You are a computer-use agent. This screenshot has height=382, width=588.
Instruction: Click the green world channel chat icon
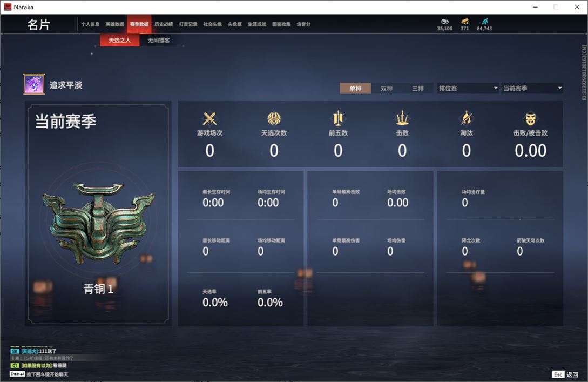pos(15,365)
